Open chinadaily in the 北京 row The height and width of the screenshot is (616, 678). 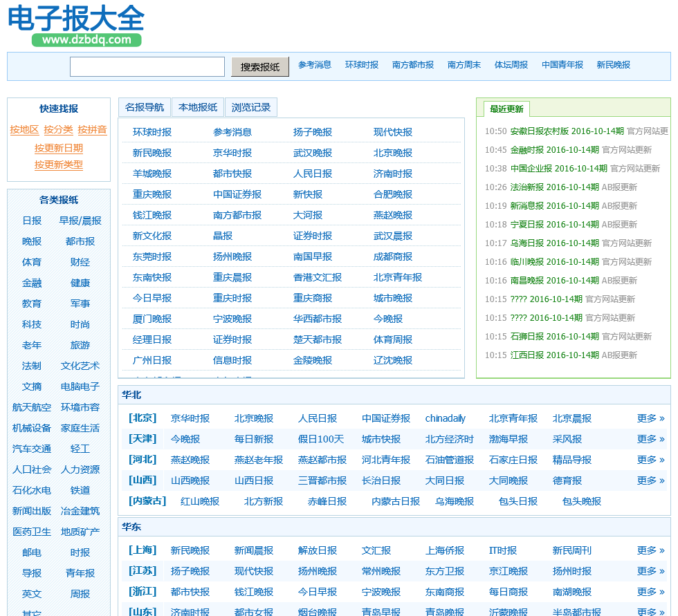tap(446, 418)
